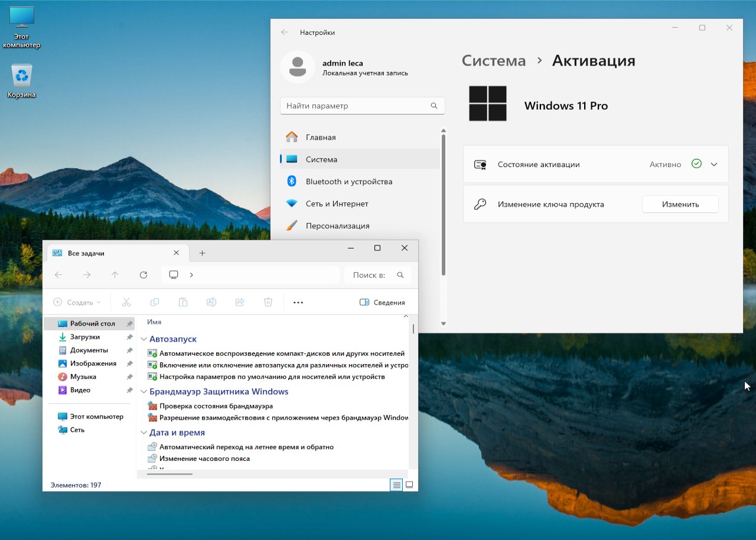Open the Корзина recycle bin icon
This screenshot has height=540, width=756.
tap(22, 81)
